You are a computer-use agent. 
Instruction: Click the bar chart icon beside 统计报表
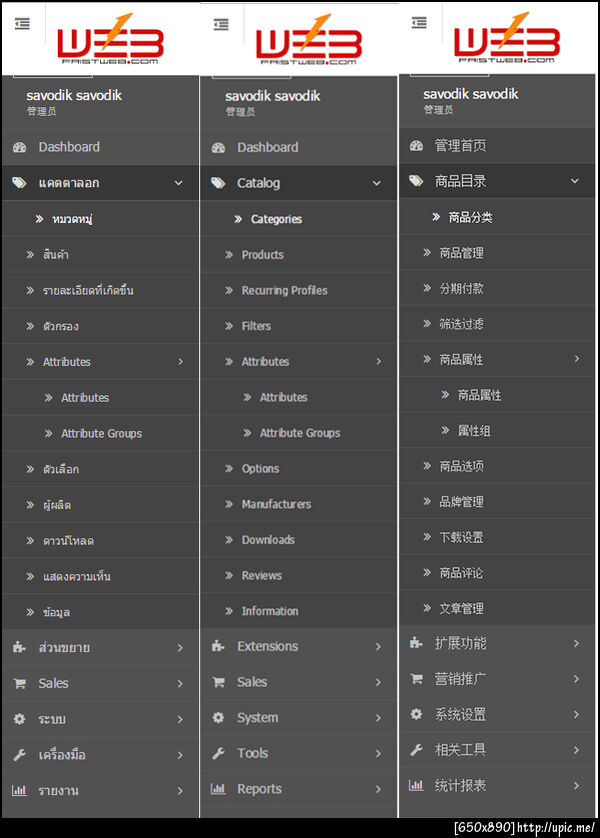click(x=417, y=786)
